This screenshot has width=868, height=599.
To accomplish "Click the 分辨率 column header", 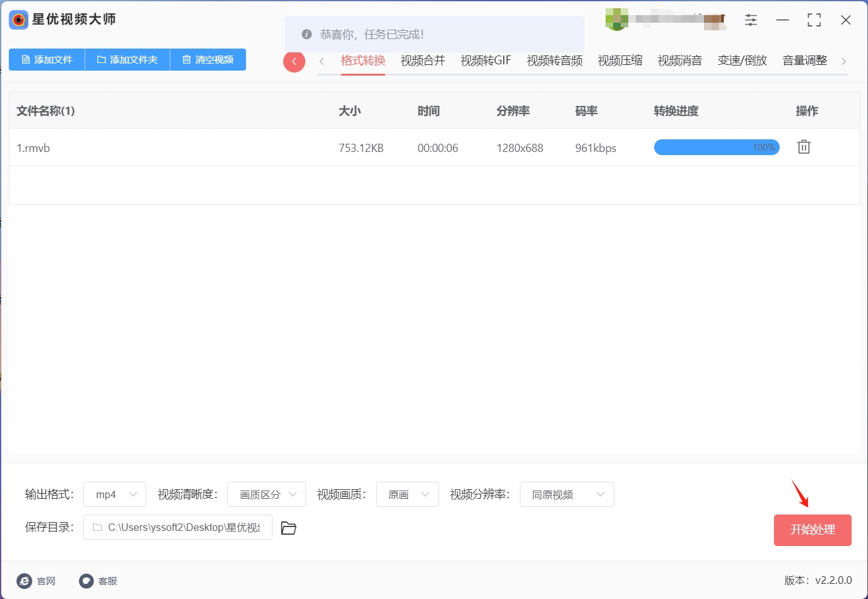I will coord(513,111).
